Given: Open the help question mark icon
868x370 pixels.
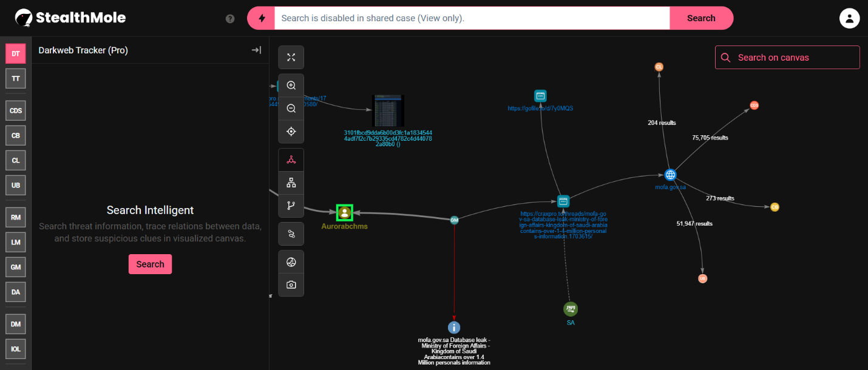Looking at the screenshot, I should coord(230,18).
